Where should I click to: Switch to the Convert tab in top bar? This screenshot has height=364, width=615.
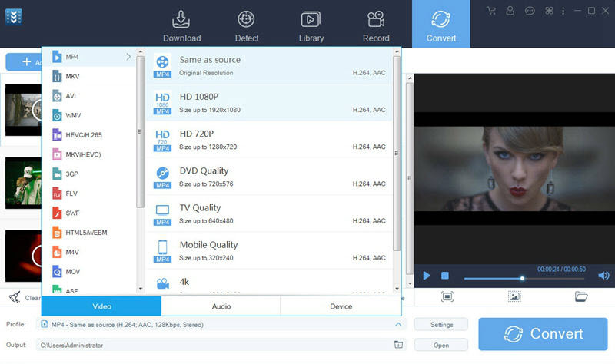coord(440,24)
